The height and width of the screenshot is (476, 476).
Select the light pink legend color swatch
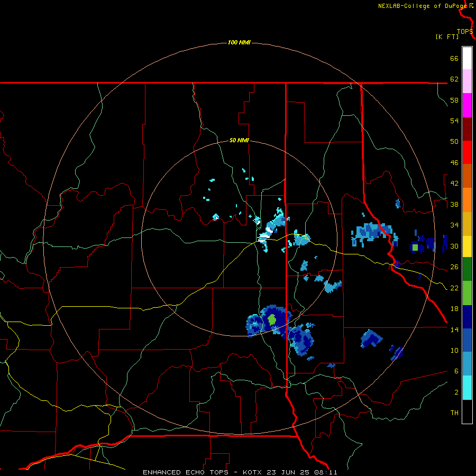pos(467,81)
